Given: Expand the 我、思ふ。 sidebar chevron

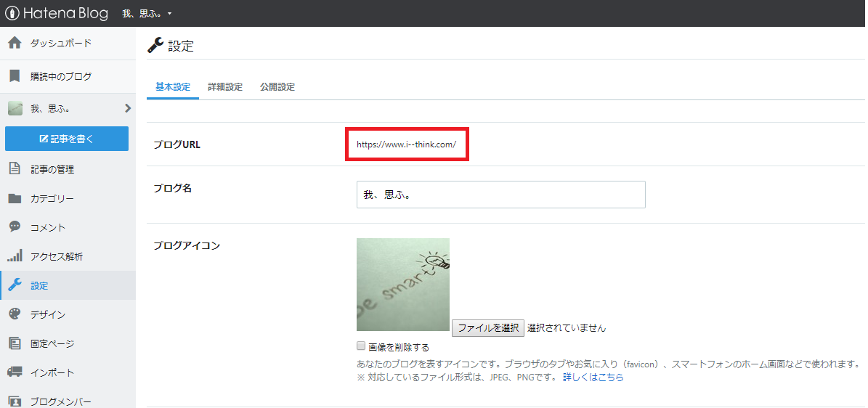Looking at the screenshot, I should [128, 108].
